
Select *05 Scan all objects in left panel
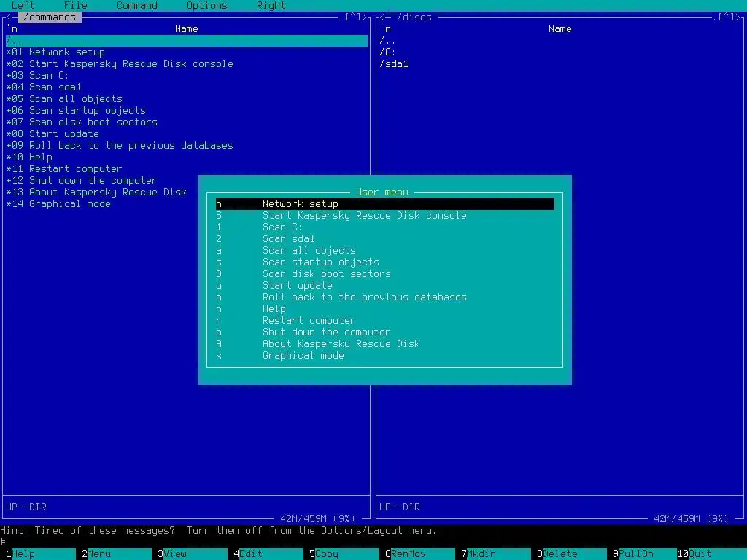pos(186,99)
